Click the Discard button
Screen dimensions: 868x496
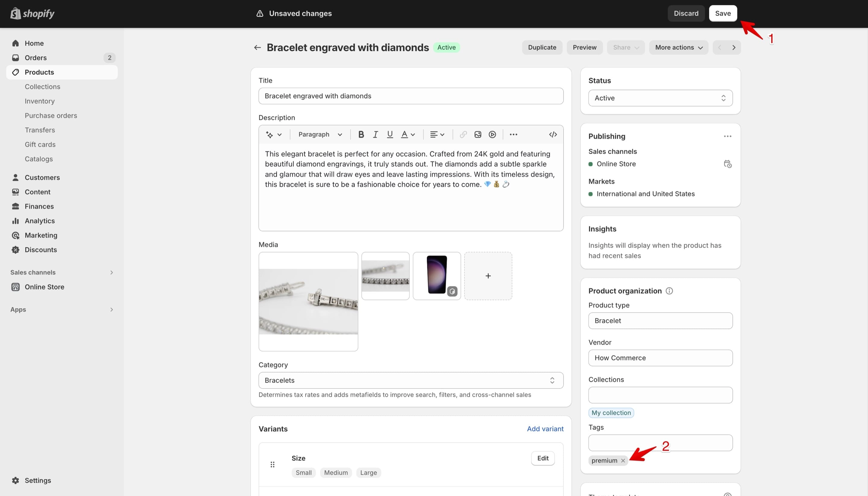pyautogui.click(x=686, y=13)
